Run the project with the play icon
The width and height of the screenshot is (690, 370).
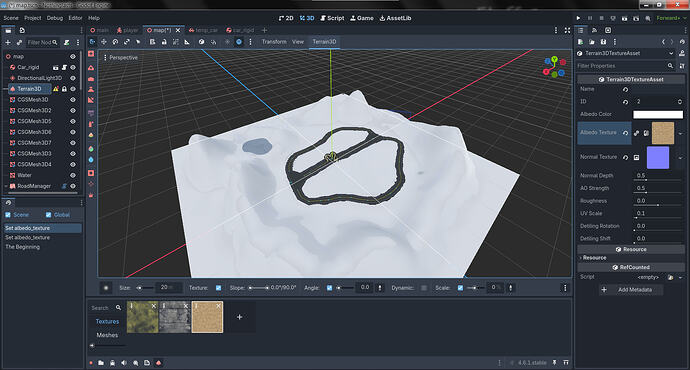[578, 18]
